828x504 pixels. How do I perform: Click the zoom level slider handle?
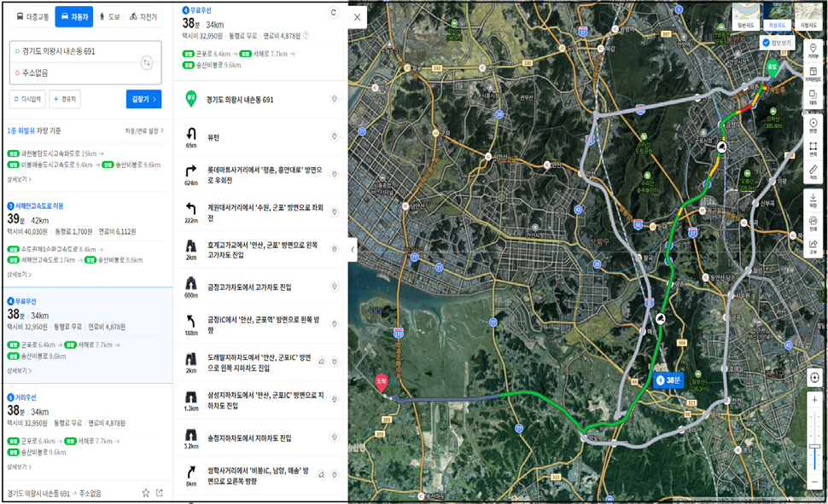click(x=815, y=447)
